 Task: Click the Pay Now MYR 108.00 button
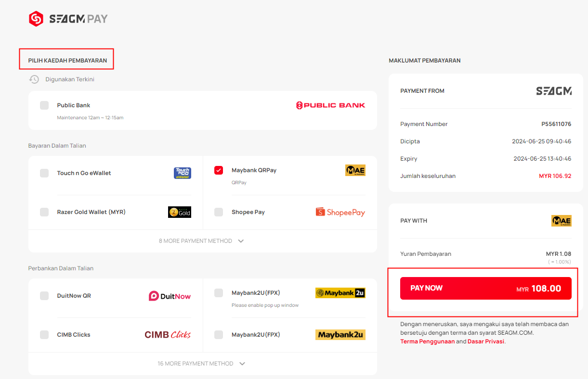click(486, 289)
